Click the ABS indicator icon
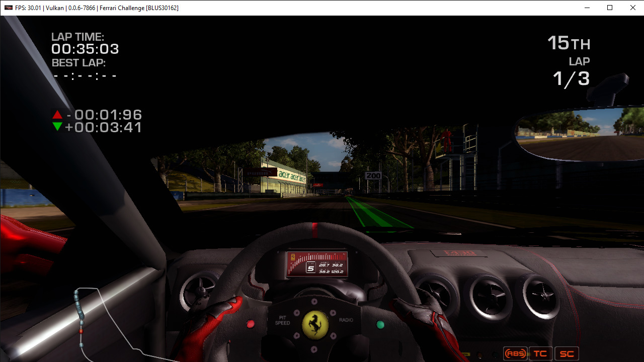644x362 pixels. [515, 353]
